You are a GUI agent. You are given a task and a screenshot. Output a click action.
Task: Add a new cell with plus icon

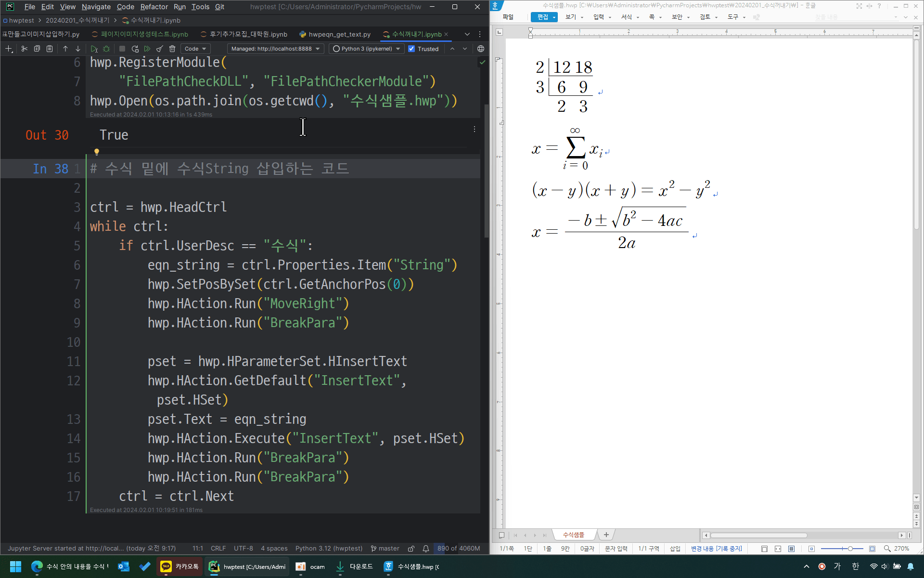(x=8, y=49)
